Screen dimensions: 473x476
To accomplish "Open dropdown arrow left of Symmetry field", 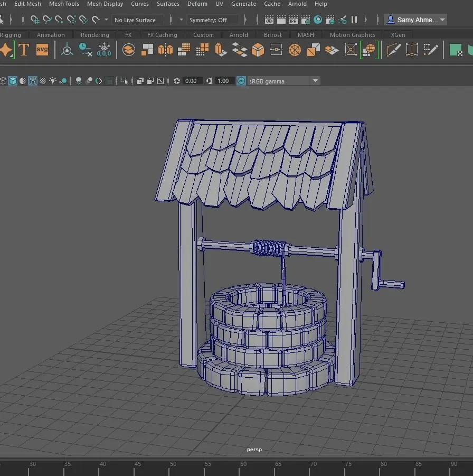I will point(181,20).
